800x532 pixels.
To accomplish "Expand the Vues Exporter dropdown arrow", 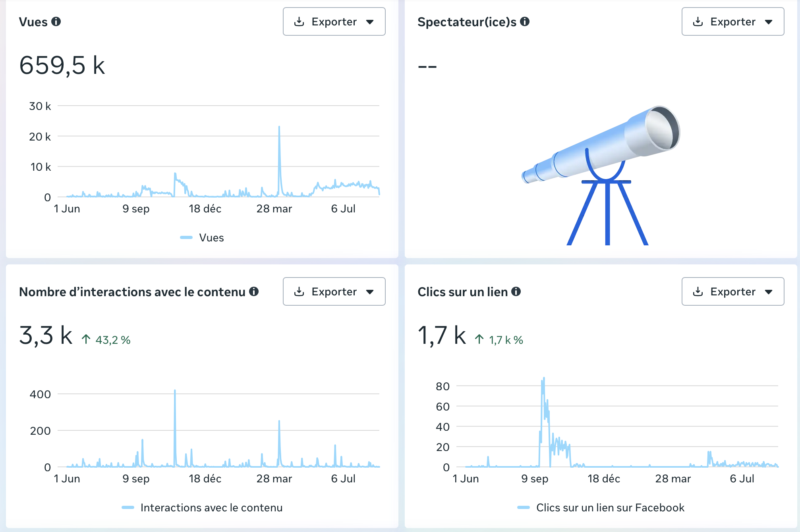I will click(370, 22).
